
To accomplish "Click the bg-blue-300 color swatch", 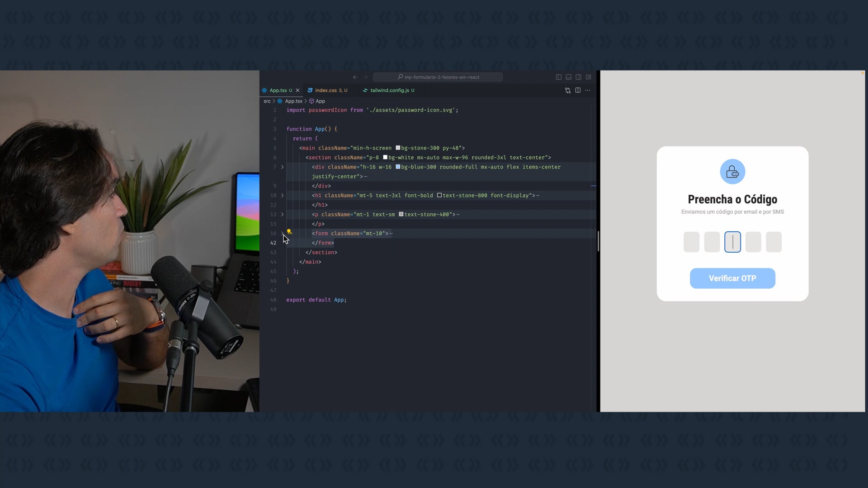I will 398,167.
